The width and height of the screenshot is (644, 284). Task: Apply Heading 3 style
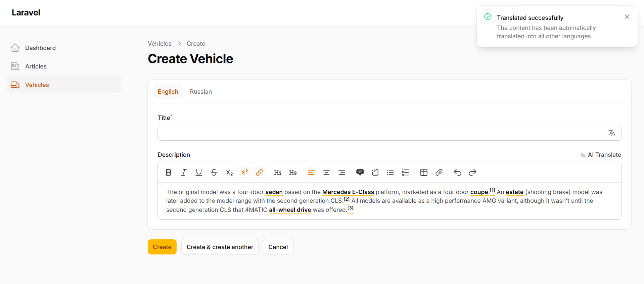(x=293, y=173)
